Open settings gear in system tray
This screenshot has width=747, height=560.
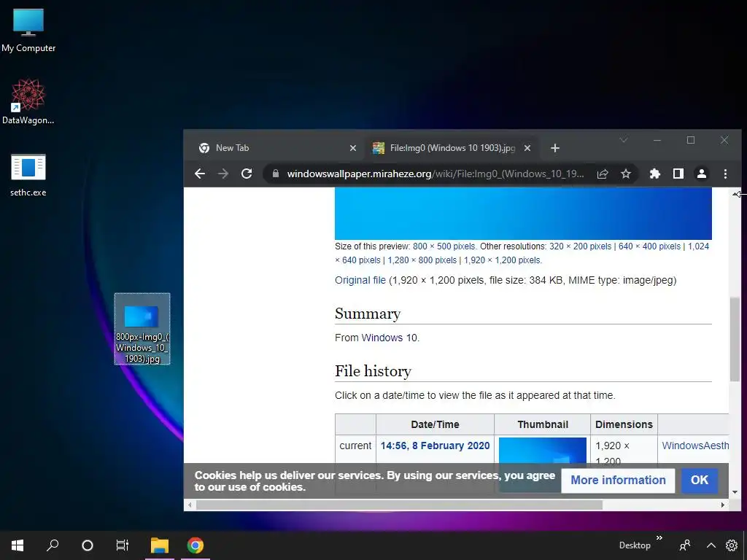click(731, 545)
